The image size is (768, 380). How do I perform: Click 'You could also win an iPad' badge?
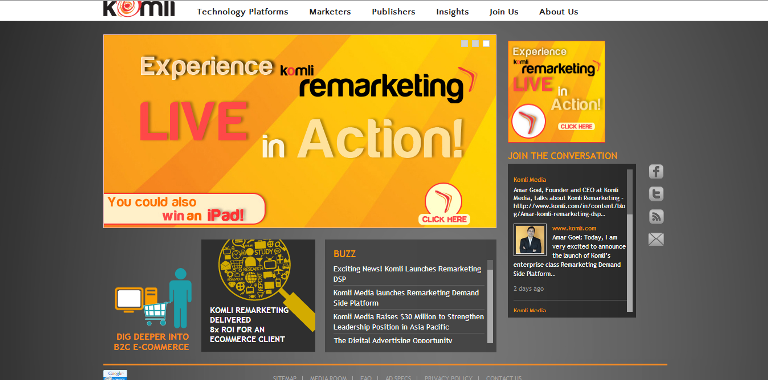click(184, 209)
